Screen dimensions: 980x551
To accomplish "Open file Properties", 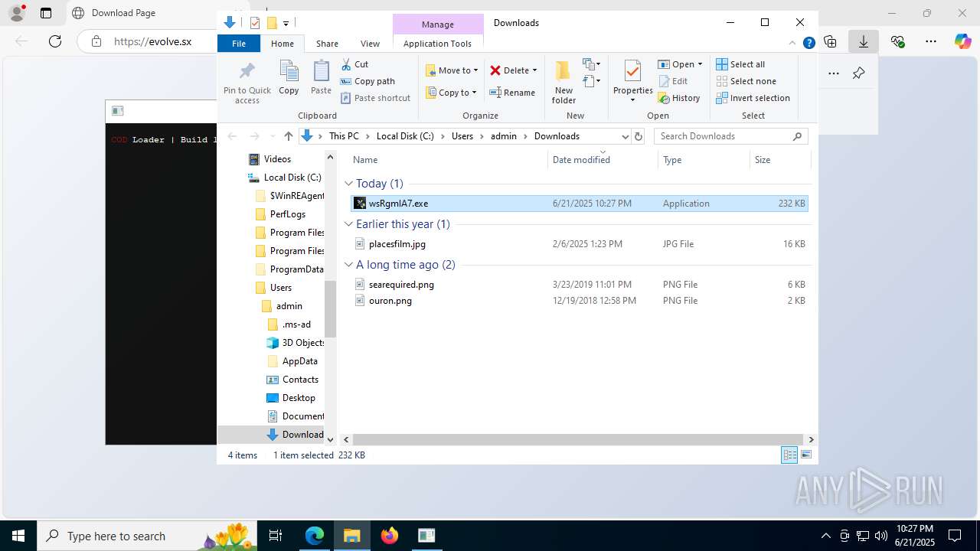I will point(632,81).
